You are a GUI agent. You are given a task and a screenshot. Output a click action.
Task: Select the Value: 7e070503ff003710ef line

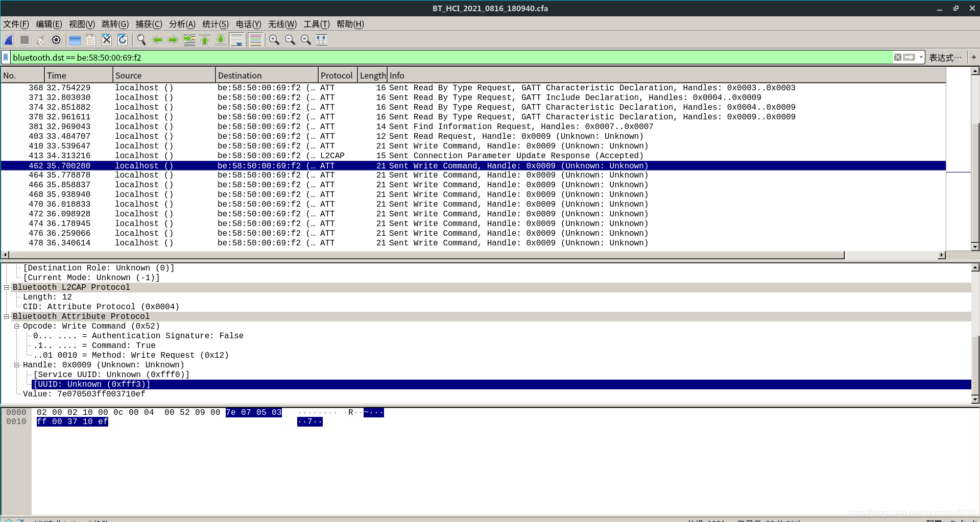[x=84, y=394]
